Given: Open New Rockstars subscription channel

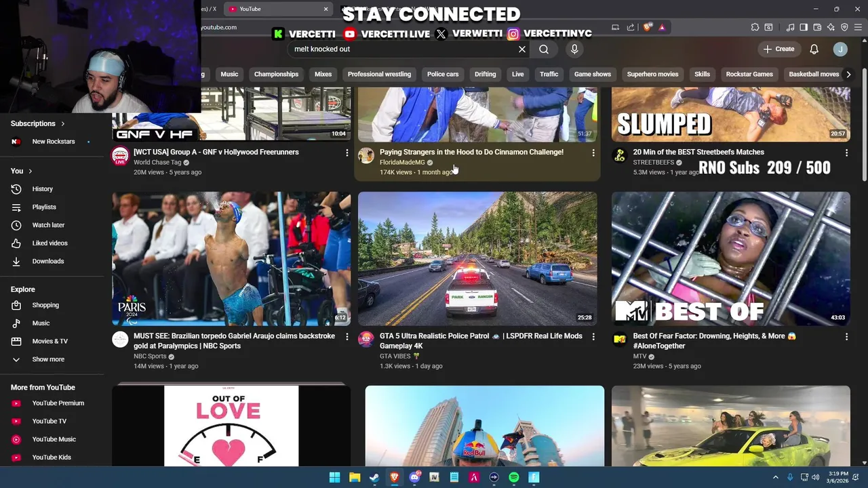Looking at the screenshot, I should click(x=52, y=142).
